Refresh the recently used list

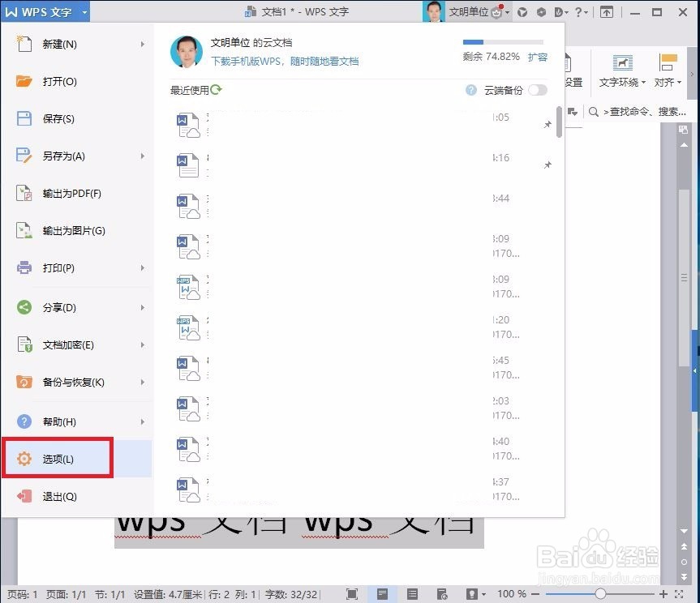point(216,90)
